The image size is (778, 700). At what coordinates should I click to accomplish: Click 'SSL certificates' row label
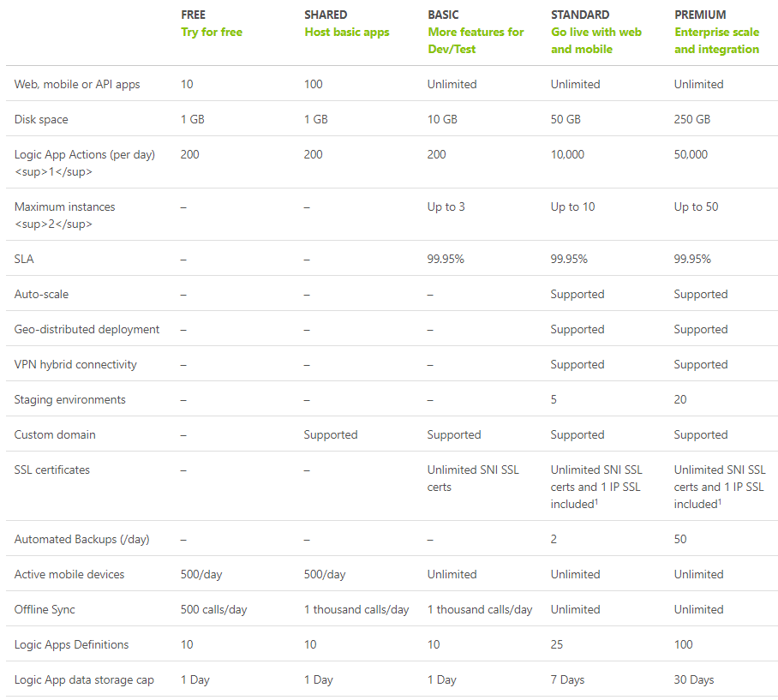pyautogui.click(x=52, y=470)
